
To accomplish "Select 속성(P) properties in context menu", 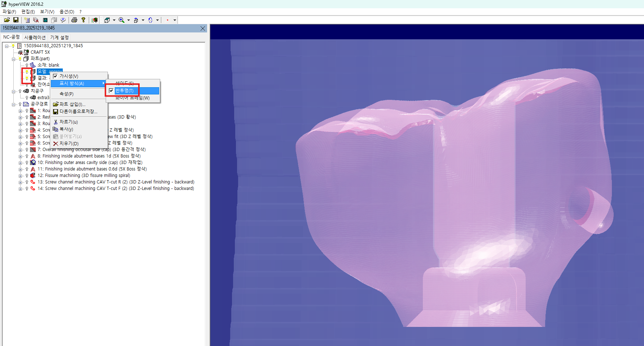I will [66, 94].
